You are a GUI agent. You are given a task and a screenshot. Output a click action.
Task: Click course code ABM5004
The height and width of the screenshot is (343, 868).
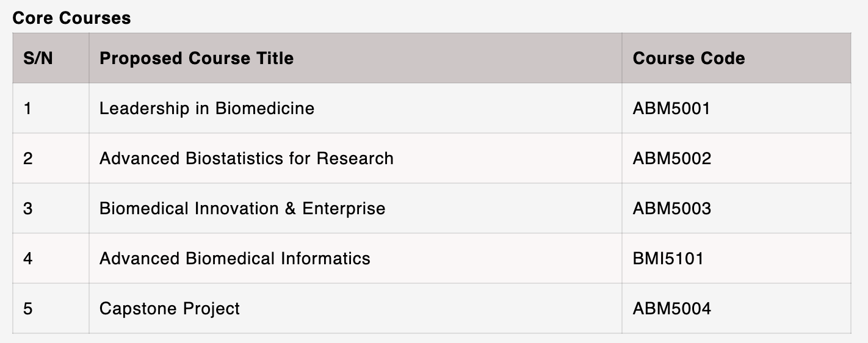point(672,309)
